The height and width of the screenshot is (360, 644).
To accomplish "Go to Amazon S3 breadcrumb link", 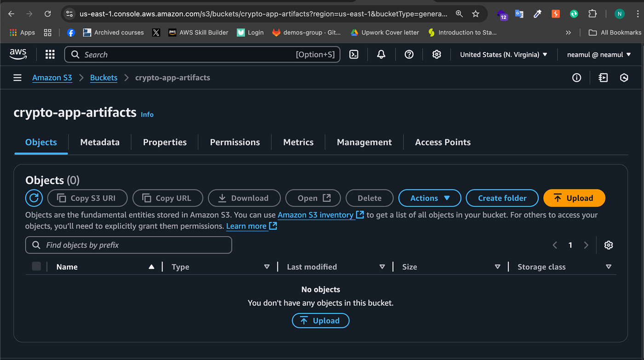I will 52,78.
